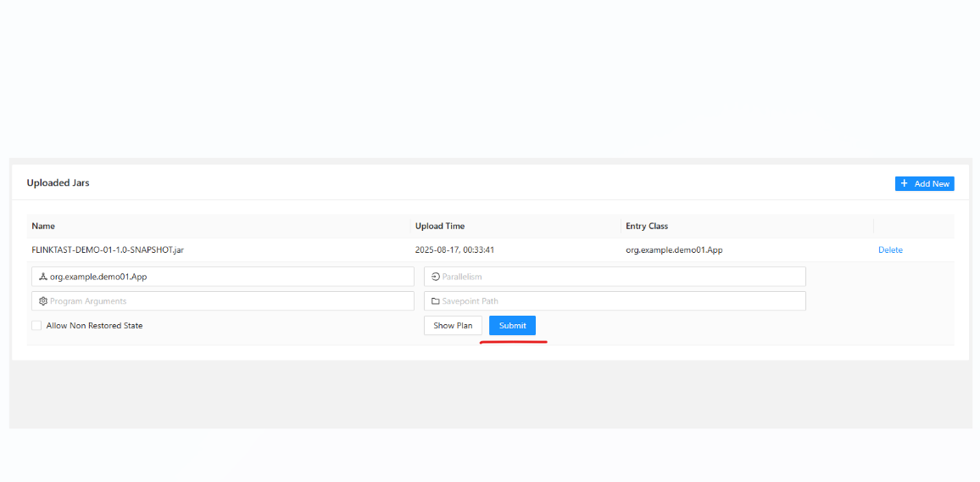Focus the Parallelism input field

click(x=615, y=277)
